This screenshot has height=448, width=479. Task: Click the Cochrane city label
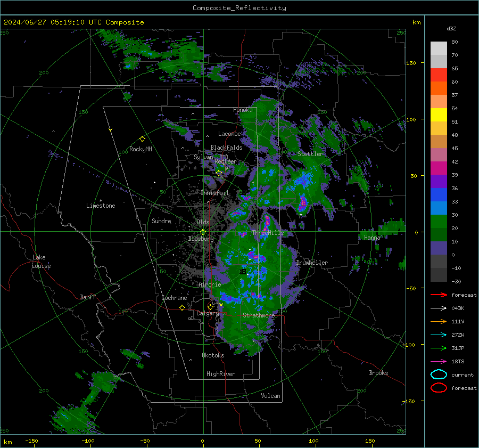[174, 298]
